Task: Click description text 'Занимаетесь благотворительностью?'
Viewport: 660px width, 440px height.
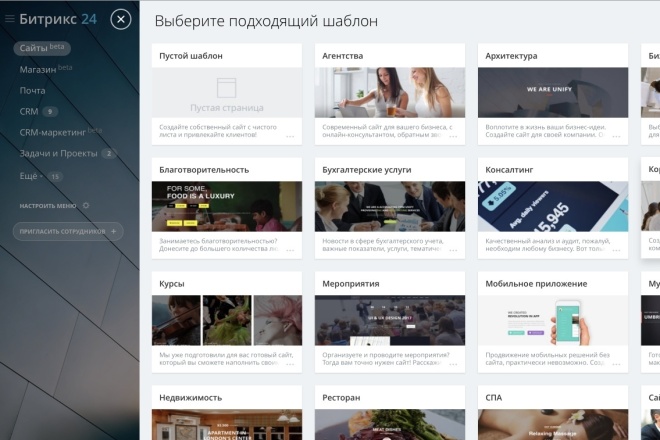Action: [218, 241]
